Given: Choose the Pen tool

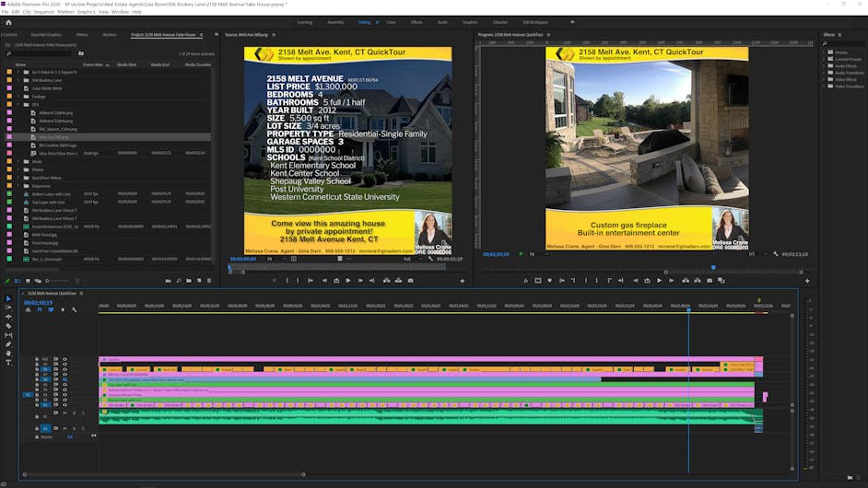Looking at the screenshot, I should coord(8,344).
